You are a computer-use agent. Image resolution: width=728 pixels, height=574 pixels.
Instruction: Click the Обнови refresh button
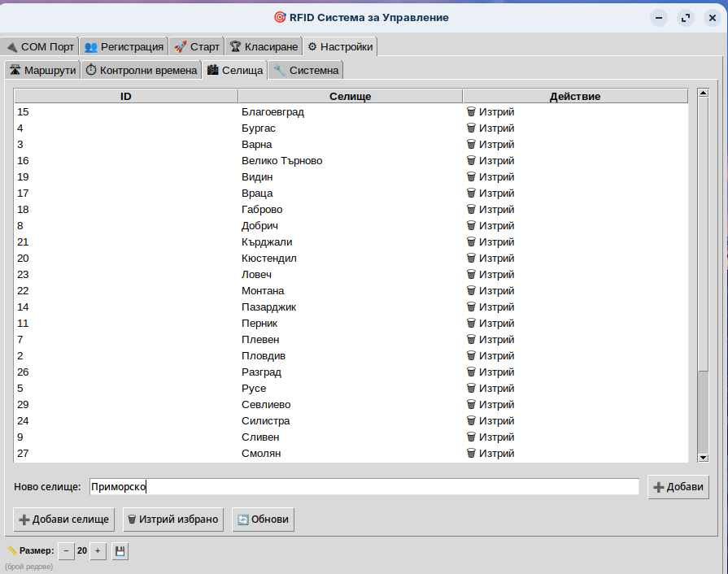[263, 520]
